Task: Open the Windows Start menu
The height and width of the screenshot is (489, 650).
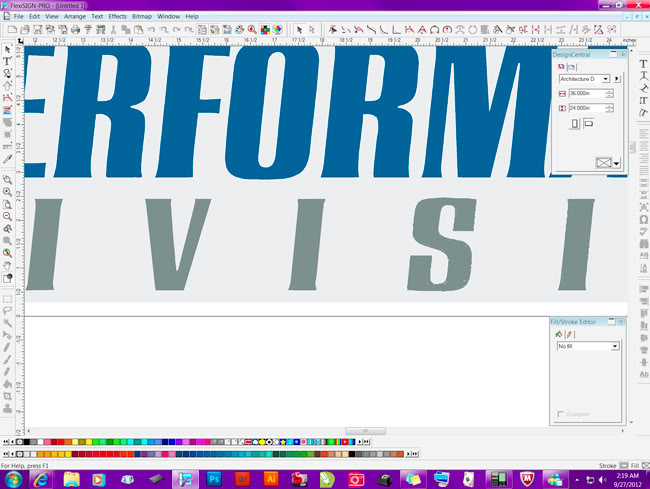Action: [13, 479]
